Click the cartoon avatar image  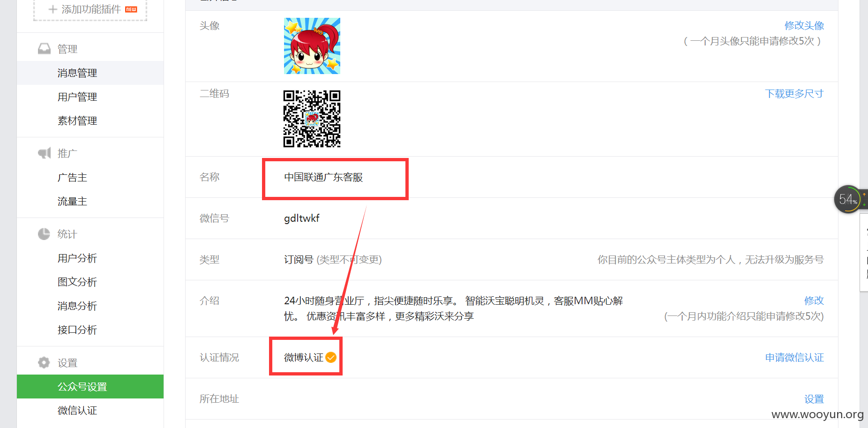(312, 46)
